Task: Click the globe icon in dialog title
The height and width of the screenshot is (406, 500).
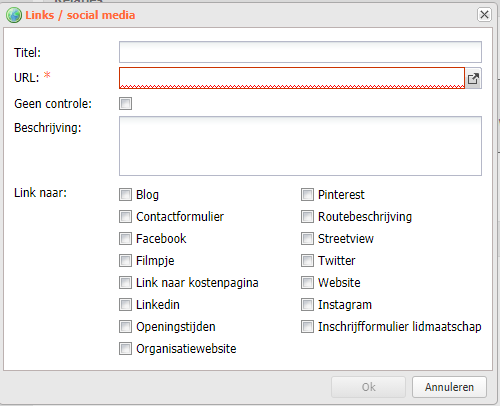Action: [x=14, y=15]
